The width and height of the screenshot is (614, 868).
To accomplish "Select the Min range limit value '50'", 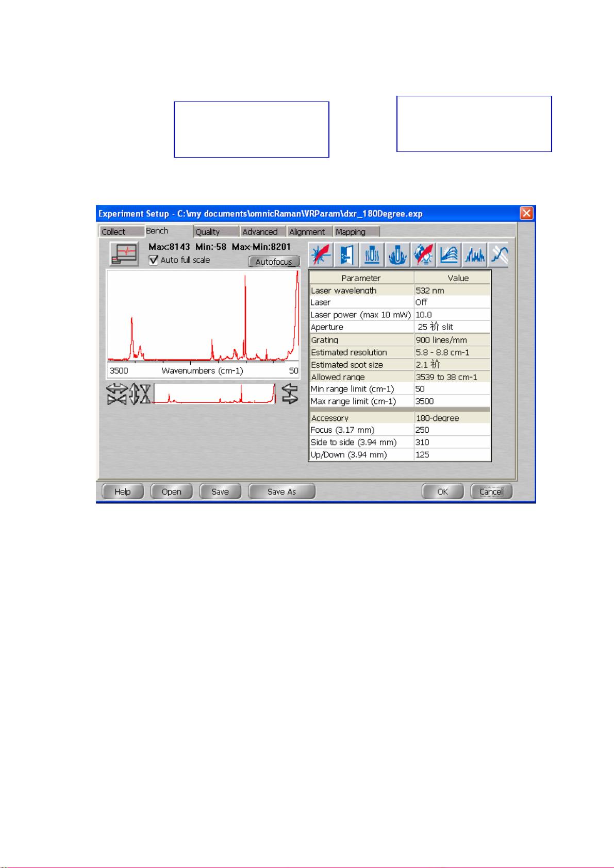I will [x=452, y=389].
